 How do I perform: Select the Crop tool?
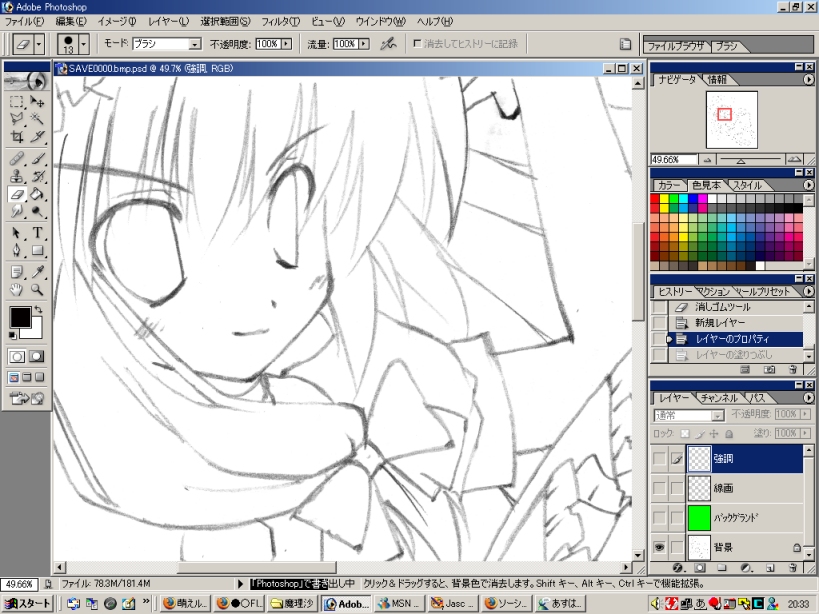17,137
